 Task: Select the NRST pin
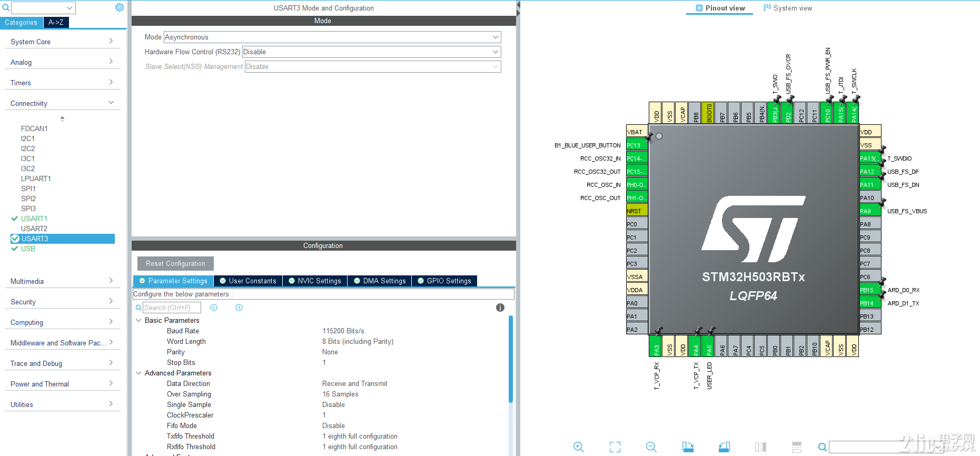[637, 211]
